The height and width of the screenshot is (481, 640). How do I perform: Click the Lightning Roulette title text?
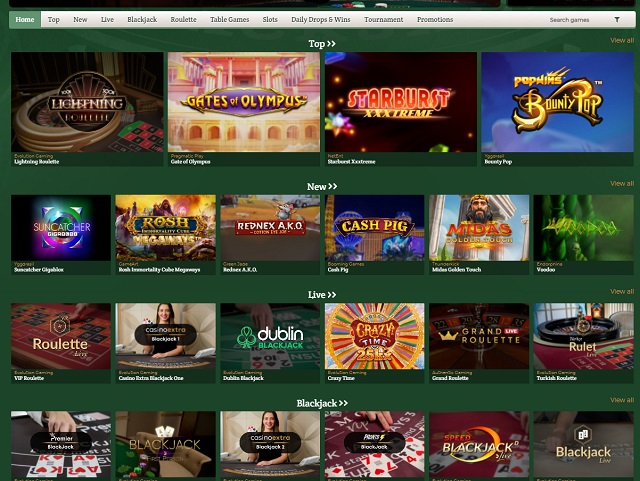37,162
